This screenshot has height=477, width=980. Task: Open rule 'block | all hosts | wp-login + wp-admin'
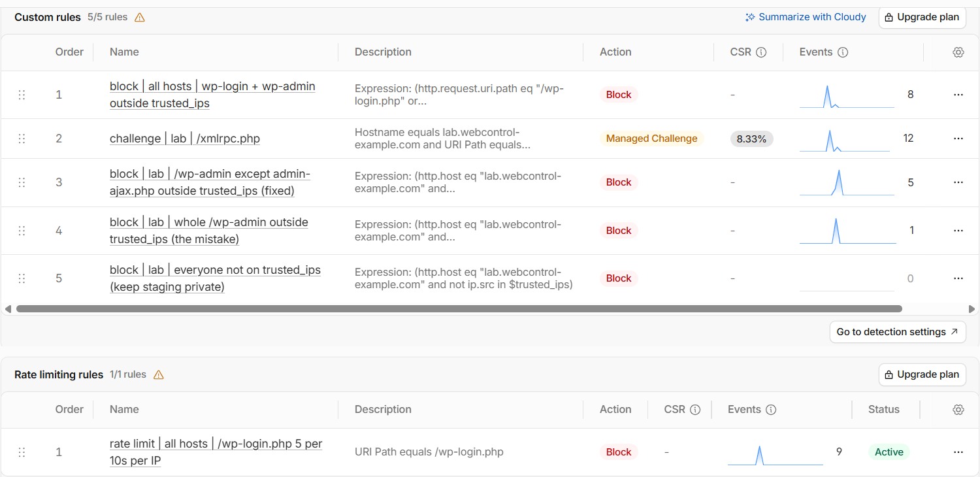(x=212, y=95)
